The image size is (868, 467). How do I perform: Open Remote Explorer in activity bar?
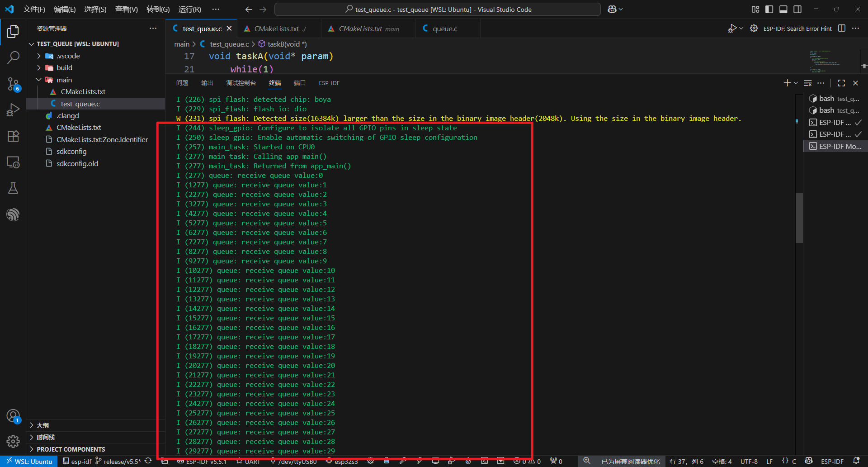pos(13,162)
